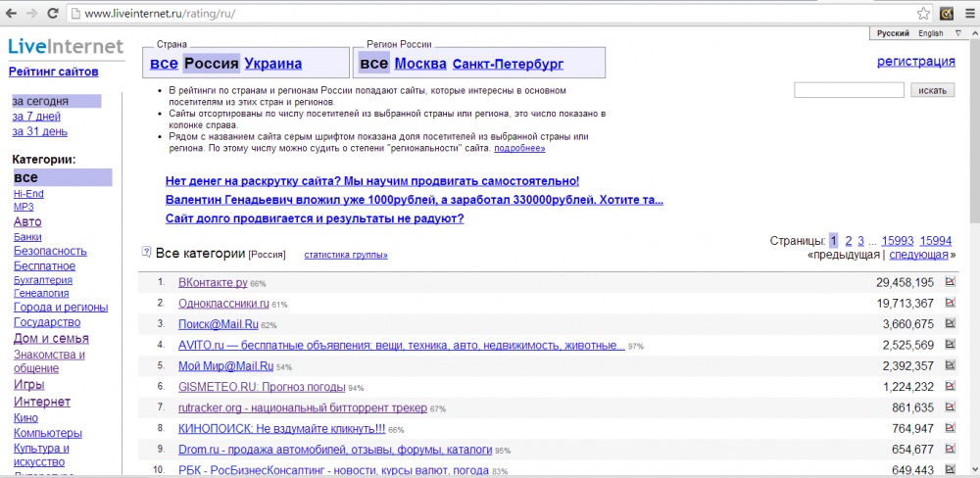
Task: Open the stats graph icon for Поиск@Mail.Ru
Action: (x=951, y=323)
